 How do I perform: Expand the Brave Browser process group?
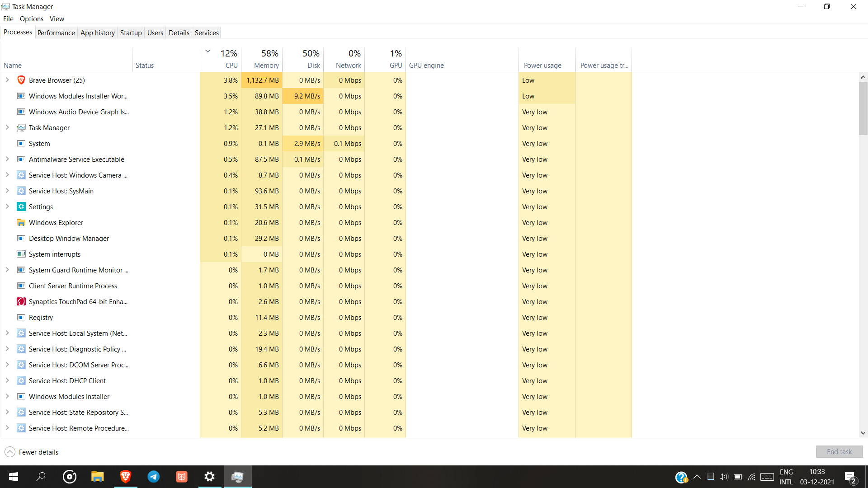coord(7,80)
